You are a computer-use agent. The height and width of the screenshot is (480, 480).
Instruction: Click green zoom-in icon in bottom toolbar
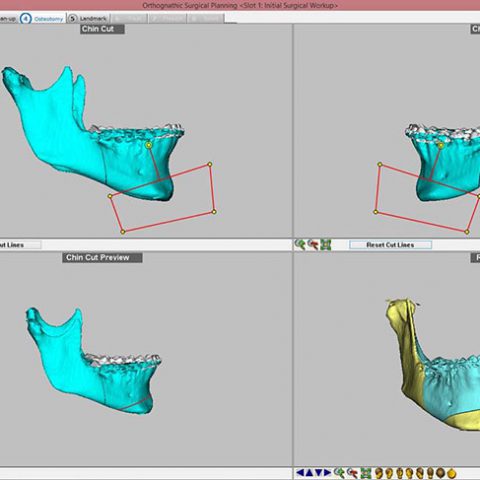pos(339,473)
